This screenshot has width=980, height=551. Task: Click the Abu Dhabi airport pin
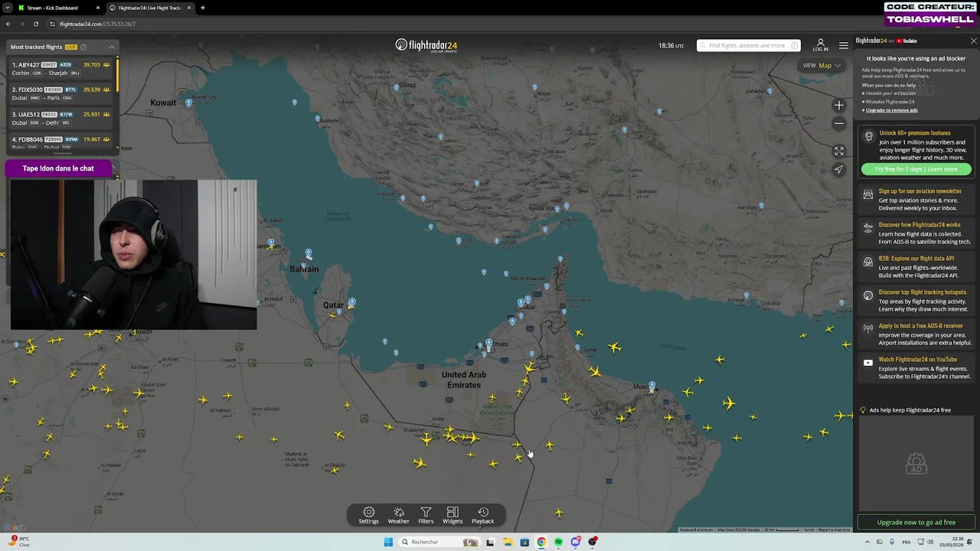tap(488, 343)
